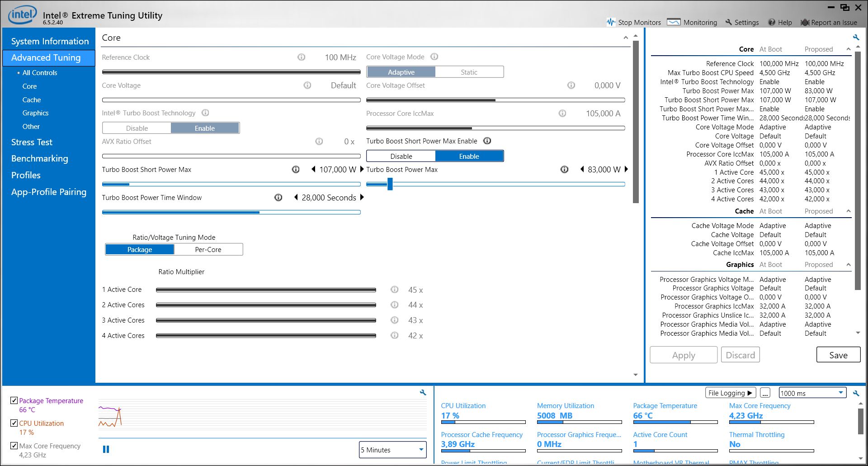Switch tuning mode to Package
The image size is (868, 466).
[x=140, y=249]
